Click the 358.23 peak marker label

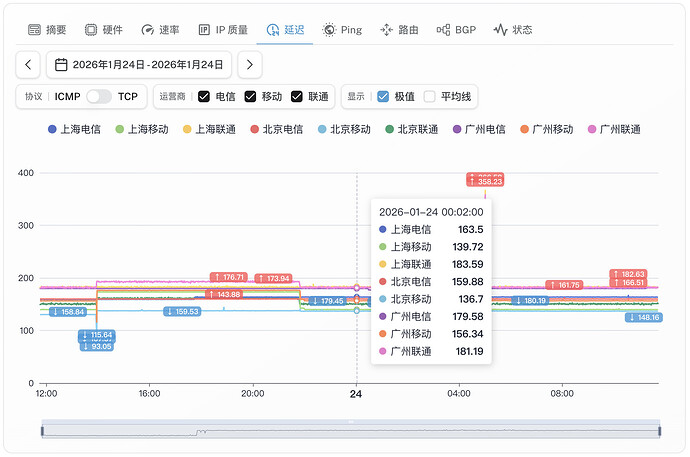(485, 181)
